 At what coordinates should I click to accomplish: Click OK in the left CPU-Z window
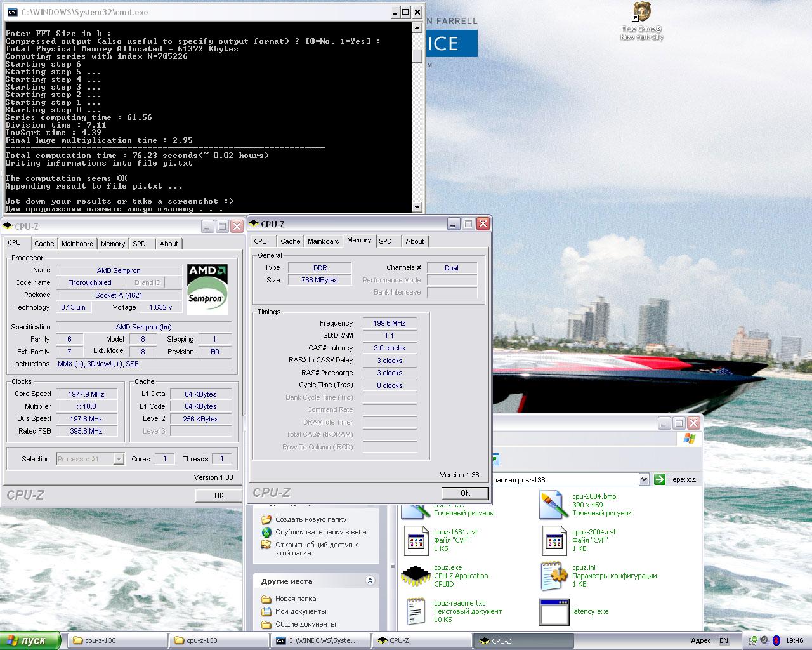[x=219, y=496]
